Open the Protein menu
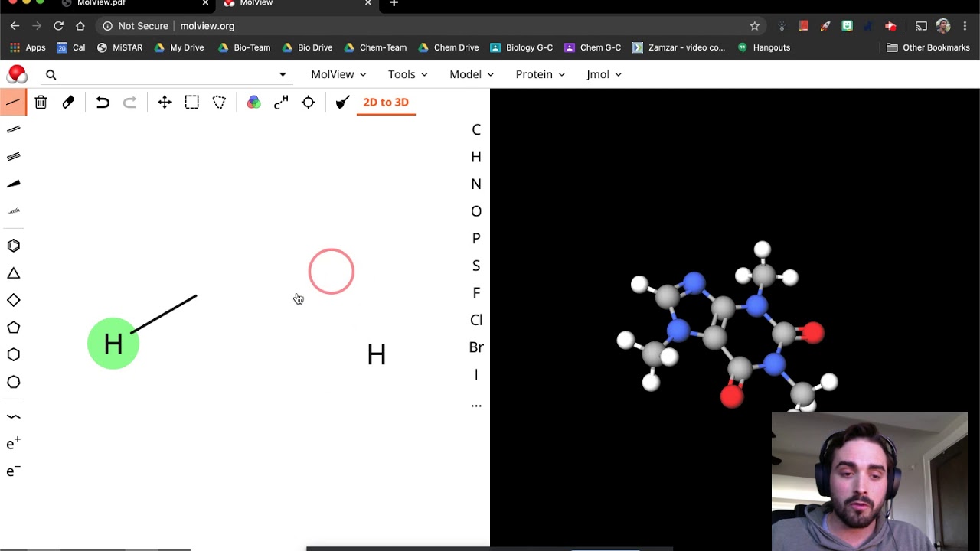The width and height of the screenshot is (980, 551). [x=541, y=74]
